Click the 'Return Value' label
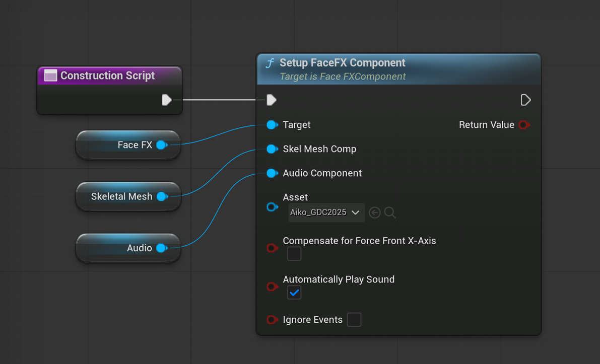 486,125
